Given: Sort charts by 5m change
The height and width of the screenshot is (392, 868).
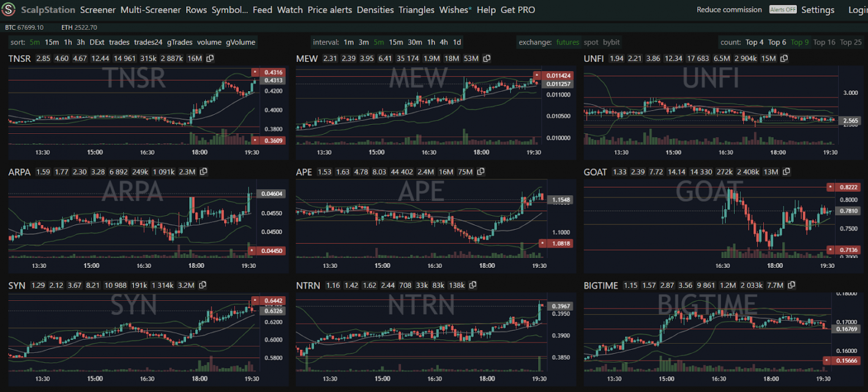Looking at the screenshot, I should coord(34,42).
